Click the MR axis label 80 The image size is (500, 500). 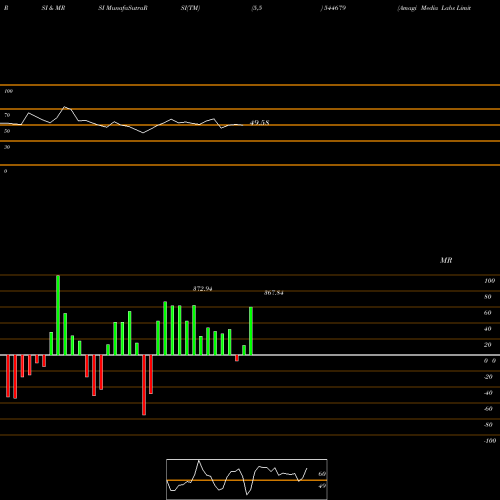[488, 297]
